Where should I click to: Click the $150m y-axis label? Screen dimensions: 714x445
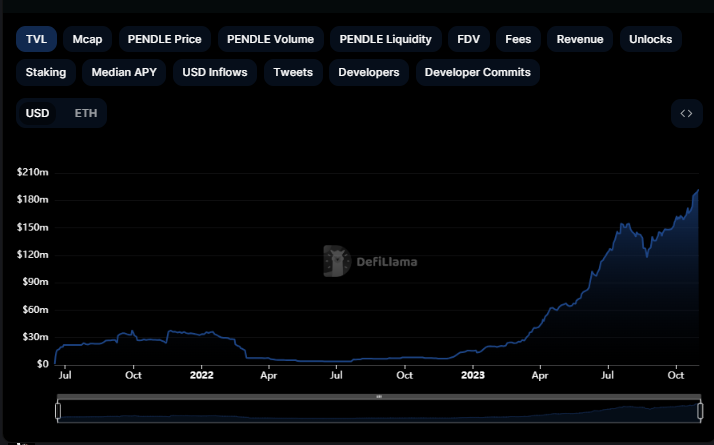click(x=32, y=227)
